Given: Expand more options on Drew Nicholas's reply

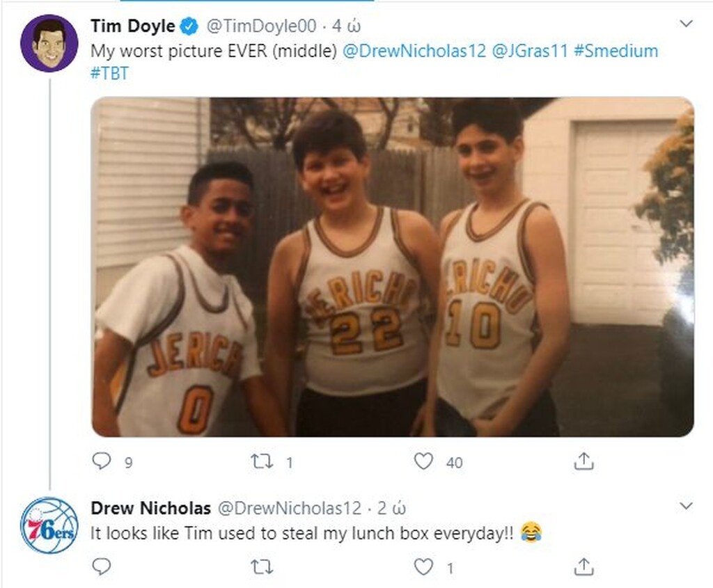Looking at the screenshot, I should tap(686, 505).
